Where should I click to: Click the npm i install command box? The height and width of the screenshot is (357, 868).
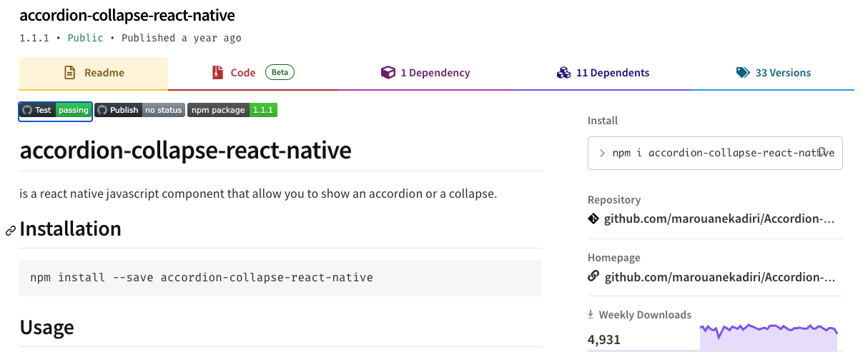(x=715, y=153)
